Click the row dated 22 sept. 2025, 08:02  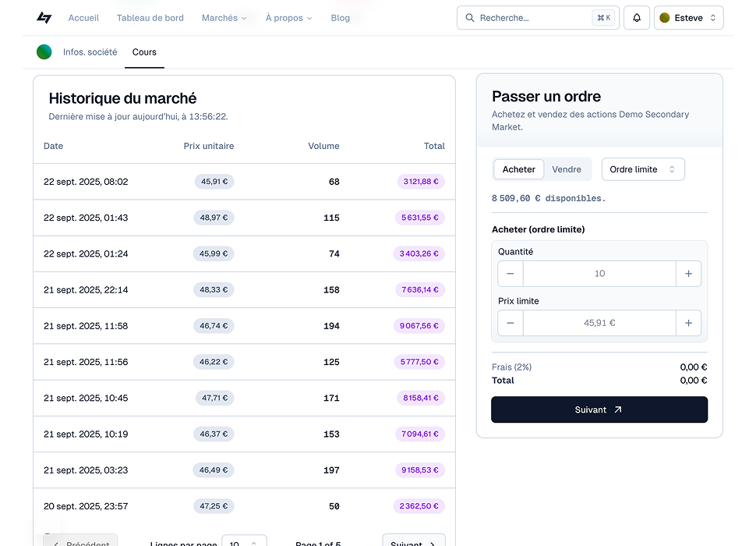[244, 182]
